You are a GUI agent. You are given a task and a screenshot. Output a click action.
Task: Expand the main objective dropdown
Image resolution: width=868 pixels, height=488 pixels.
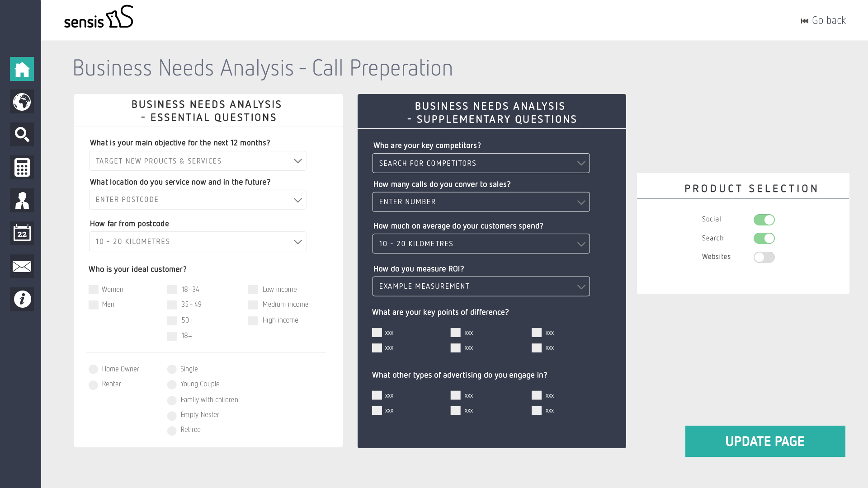tap(198, 161)
